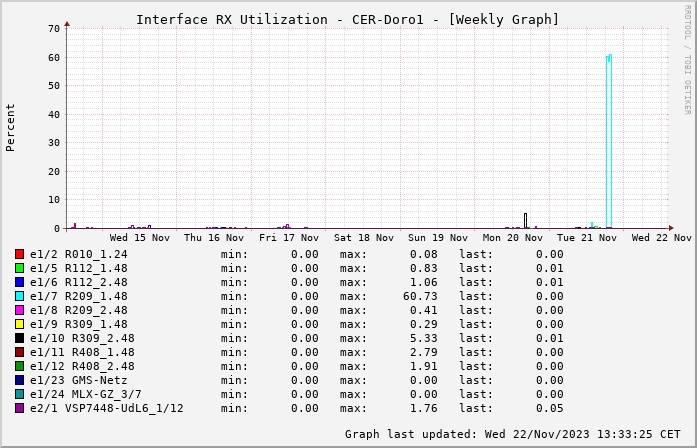
Task: Click the black e1/10 R309_2.48 legend swatch
Action: (x=19, y=338)
